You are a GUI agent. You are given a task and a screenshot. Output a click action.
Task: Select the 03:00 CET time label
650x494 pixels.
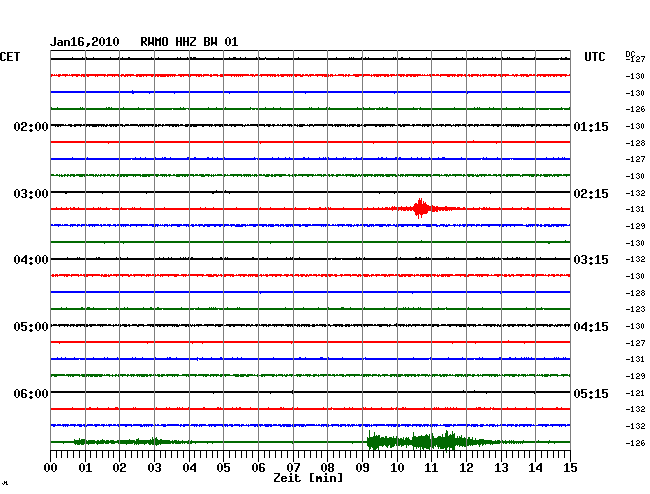coord(31,194)
